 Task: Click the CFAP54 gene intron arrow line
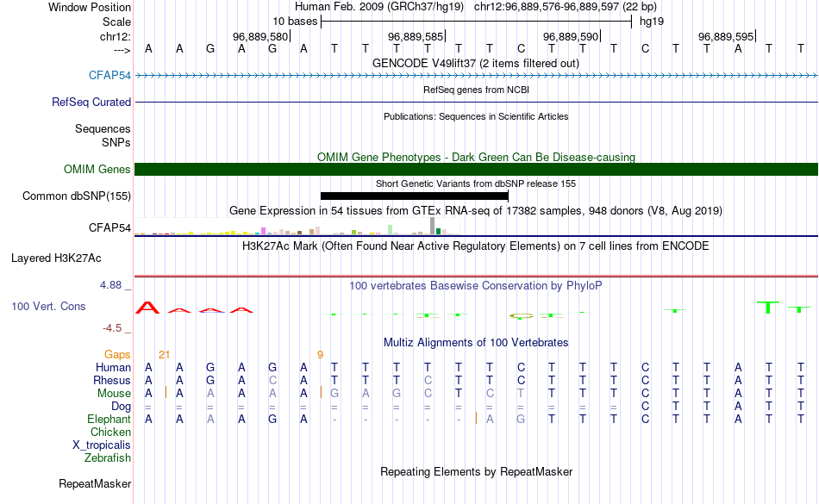tap(477, 76)
